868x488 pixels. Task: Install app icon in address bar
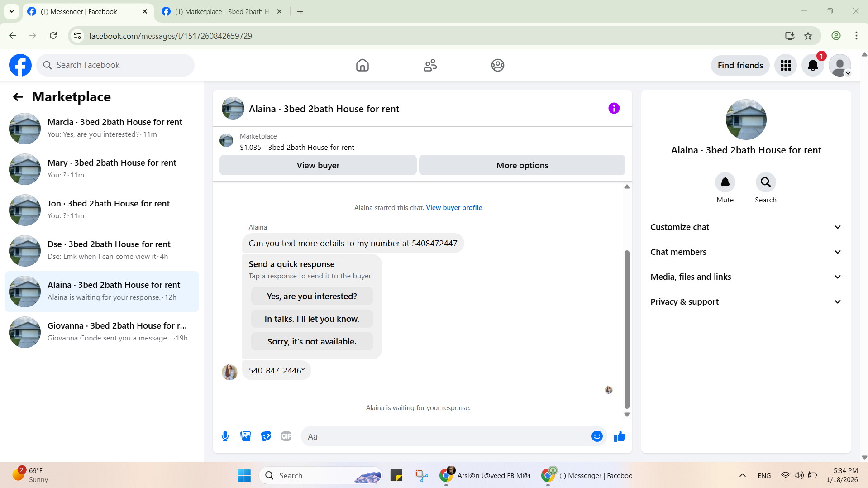[x=790, y=36]
